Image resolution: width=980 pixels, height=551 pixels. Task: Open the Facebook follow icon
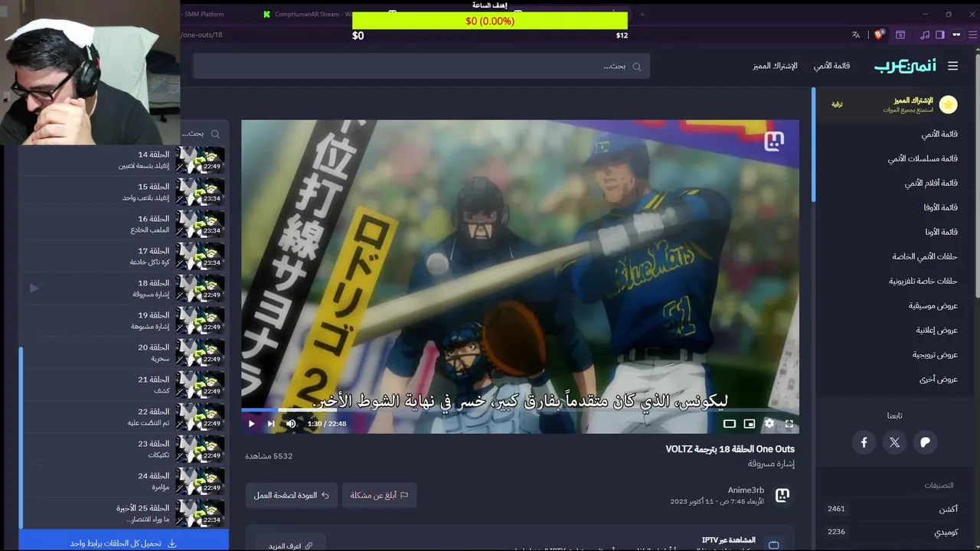[x=864, y=442]
